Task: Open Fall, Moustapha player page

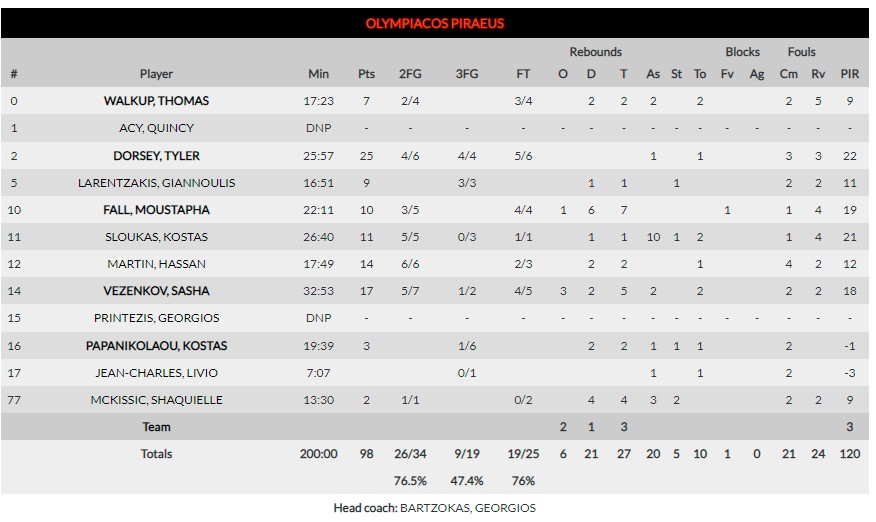Action: 156,210
